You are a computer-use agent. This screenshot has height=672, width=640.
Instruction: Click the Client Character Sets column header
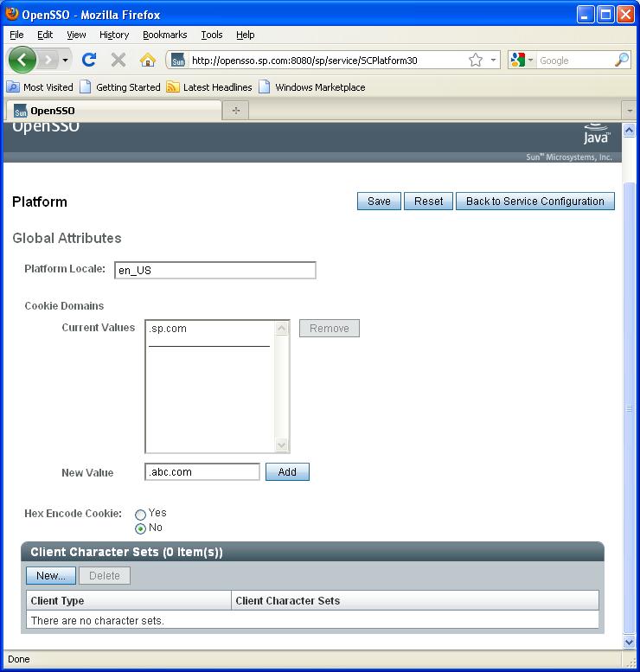point(415,600)
